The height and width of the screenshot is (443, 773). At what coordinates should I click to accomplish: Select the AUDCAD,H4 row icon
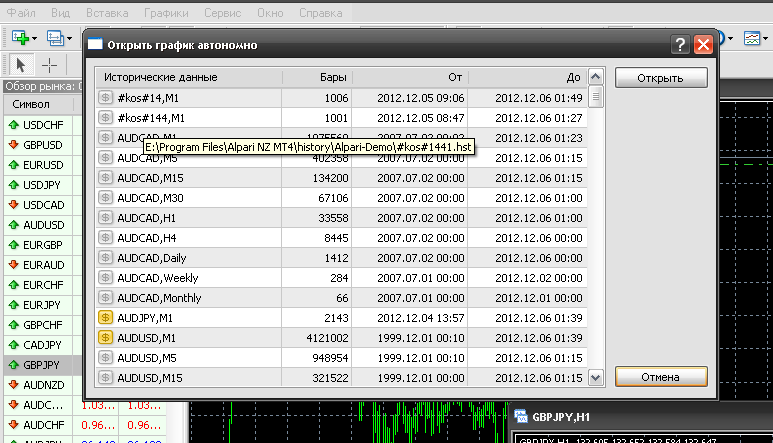click(105, 238)
